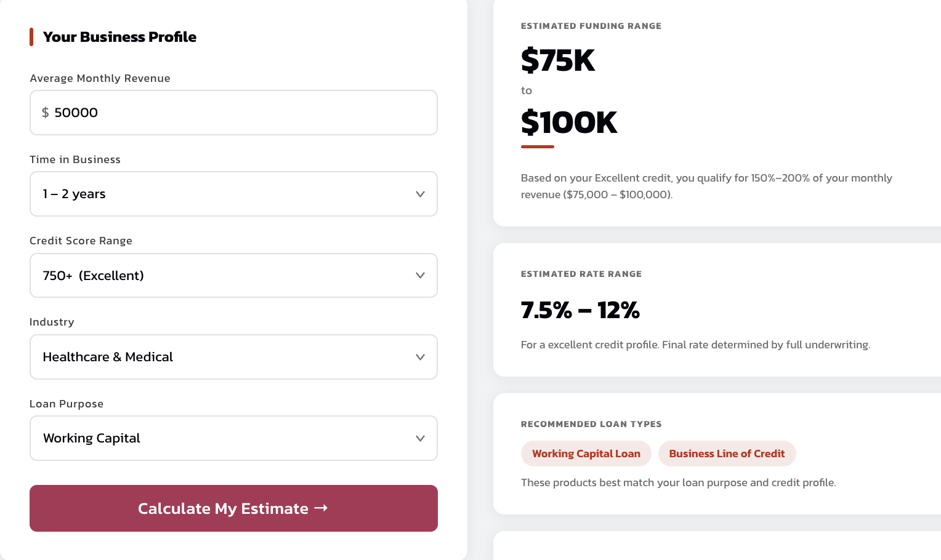Choose the Business Line of Credit option
The width and height of the screenshot is (941, 560).
click(x=727, y=454)
